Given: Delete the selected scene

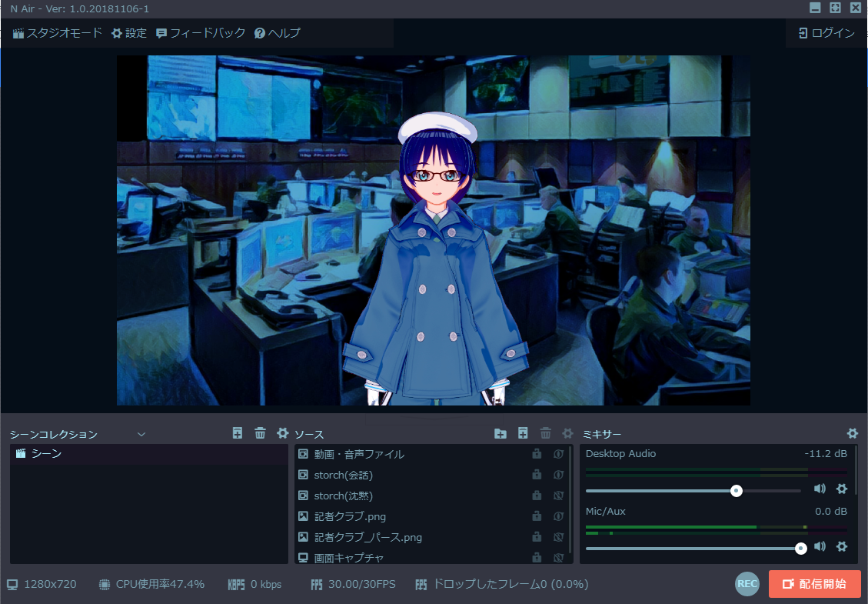Looking at the screenshot, I should pos(260,433).
